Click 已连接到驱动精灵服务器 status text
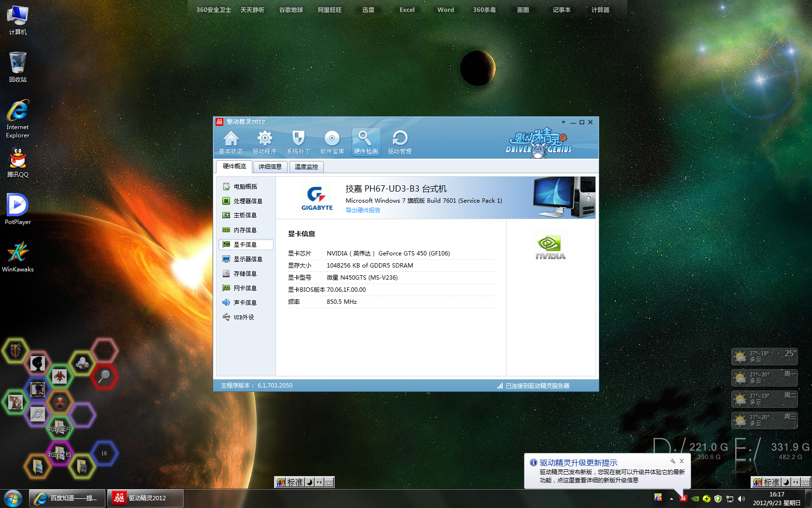This screenshot has height=508, width=812. tap(537, 386)
